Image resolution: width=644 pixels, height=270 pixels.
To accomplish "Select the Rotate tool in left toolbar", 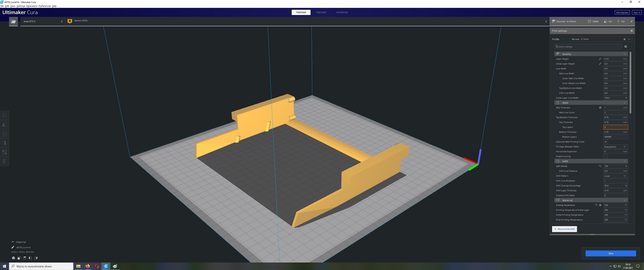I will point(5,134).
